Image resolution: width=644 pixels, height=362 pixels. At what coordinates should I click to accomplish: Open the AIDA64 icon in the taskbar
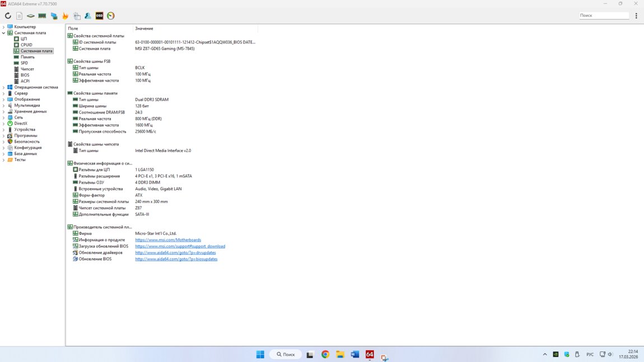point(370,354)
